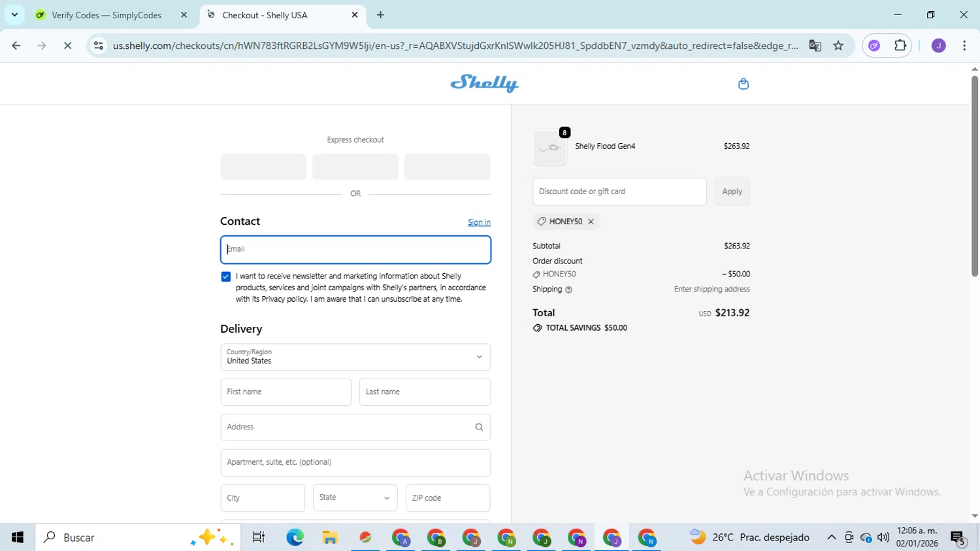Viewport: 980px width, 551px height.
Task: Click the first express checkout button
Action: click(263, 167)
